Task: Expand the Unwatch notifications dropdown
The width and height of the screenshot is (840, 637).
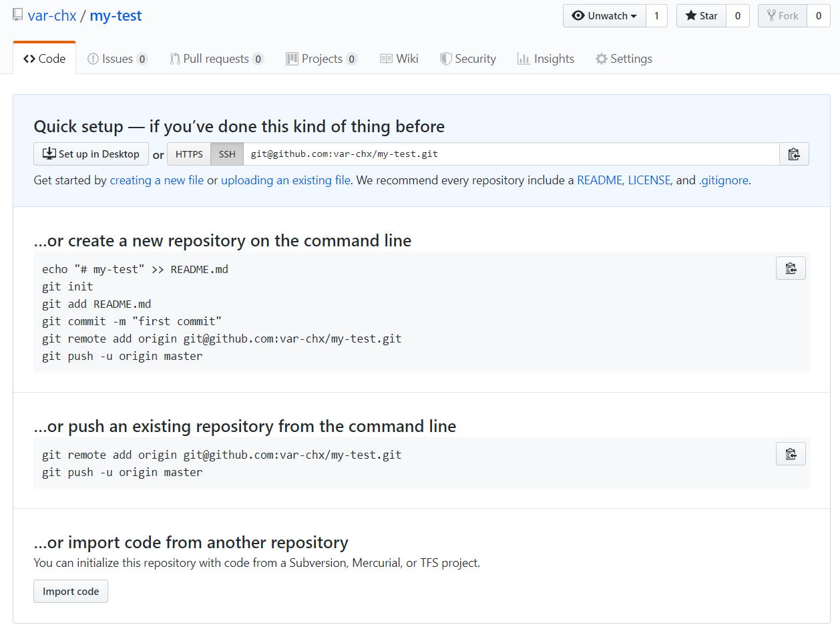Action: pos(604,16)
